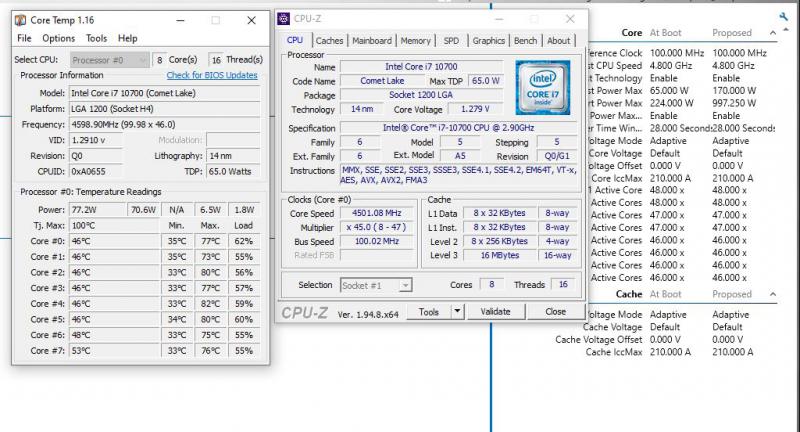Open the Options menu in Core Temp
Viewport: 800px width, 432px height.
tap(58, 38)
